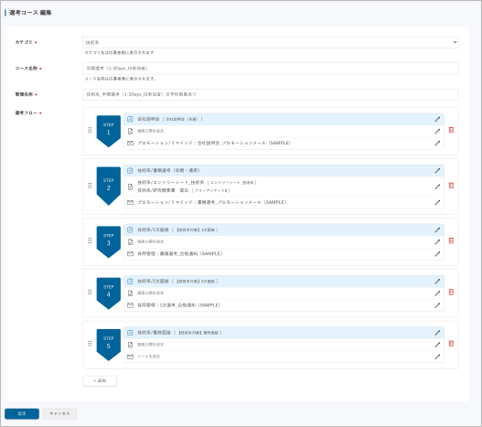The width and height of the screenshot is (482, 427).
Task: Delete Step 3 with the trash icon
Action: [451, 241]
